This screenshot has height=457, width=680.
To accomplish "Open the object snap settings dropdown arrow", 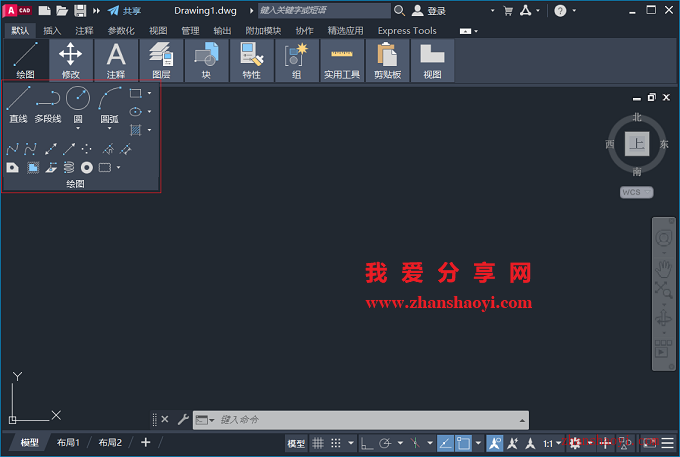I will click(x=478, y=443).
